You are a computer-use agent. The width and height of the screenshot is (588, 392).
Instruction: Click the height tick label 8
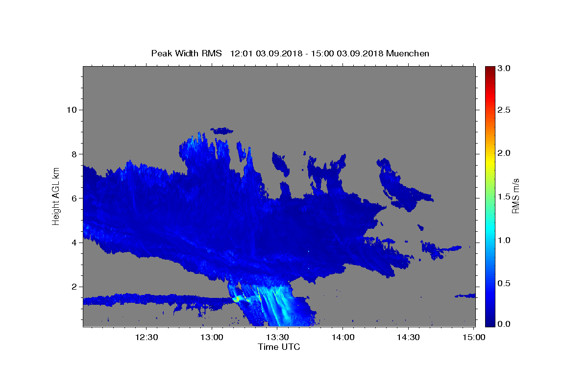tap(73, 154)
